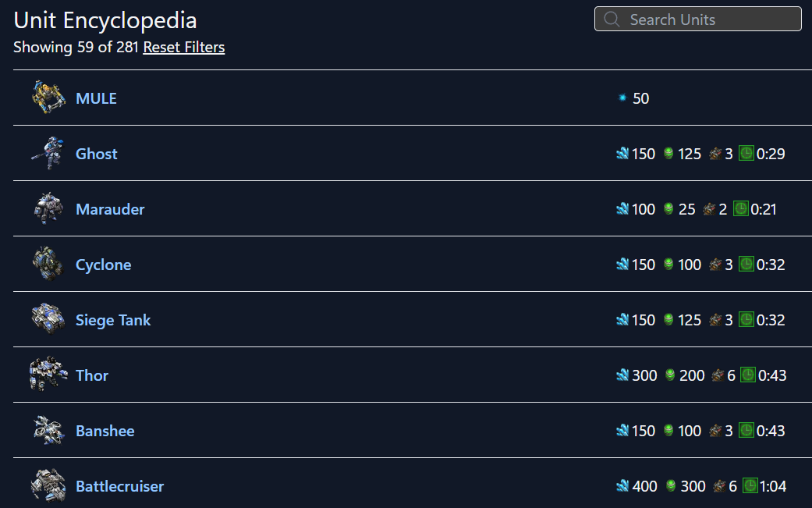812x508 pixels.
Task: Click the Cyclone unit icon
Action: [x=47, y=264]
